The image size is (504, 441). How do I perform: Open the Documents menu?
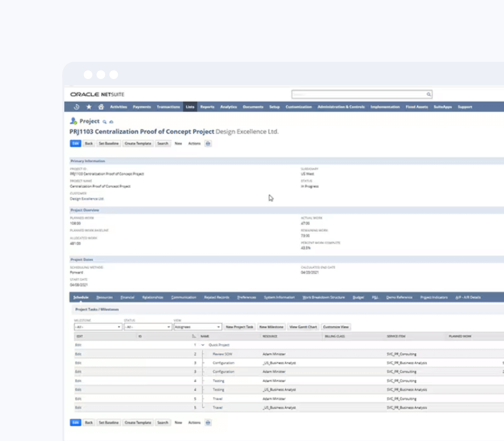pos(253,107)
